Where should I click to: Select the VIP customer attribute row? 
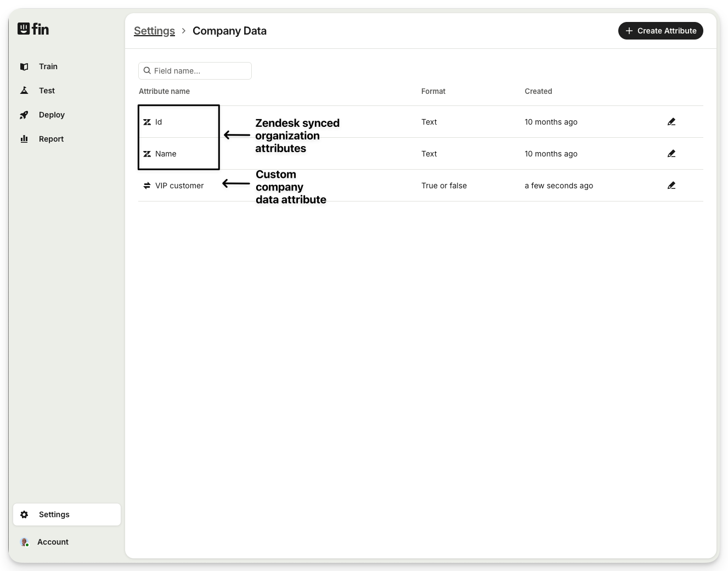[179, 186]
